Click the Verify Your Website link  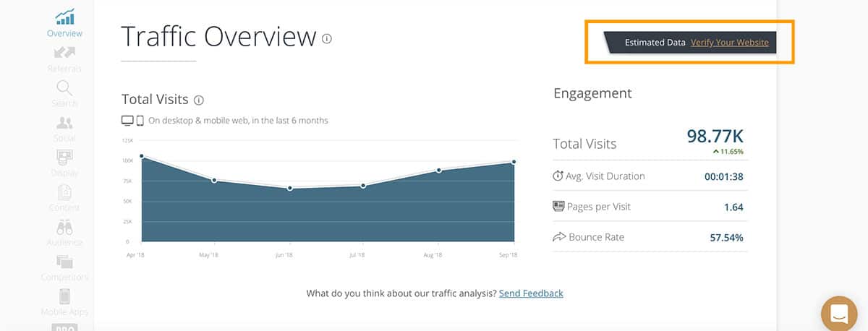pyautogui.click(x=729, y=43)
